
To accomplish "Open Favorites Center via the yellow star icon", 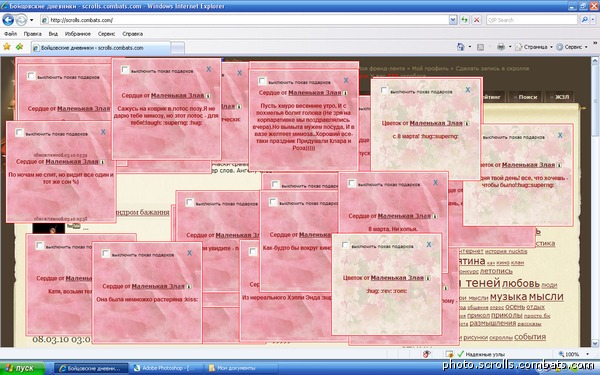I will [7, 47].
